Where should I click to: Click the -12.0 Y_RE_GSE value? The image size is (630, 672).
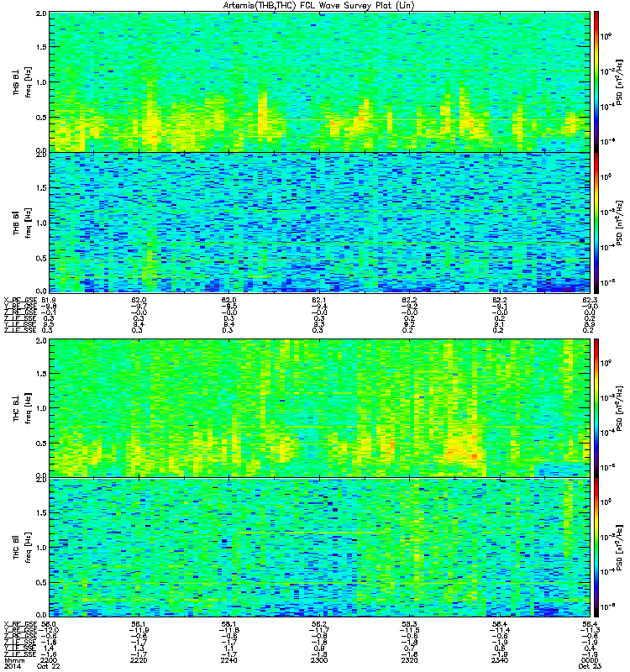[x=49, y=630]
